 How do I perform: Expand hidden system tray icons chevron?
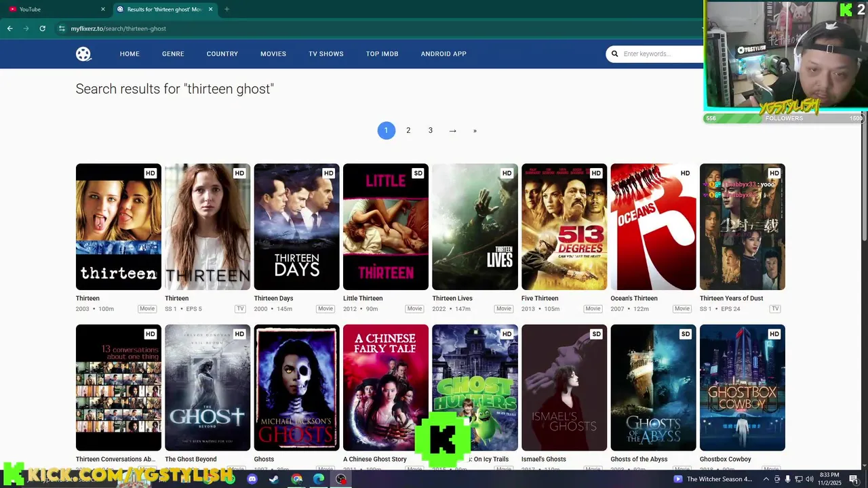point(766,479)
